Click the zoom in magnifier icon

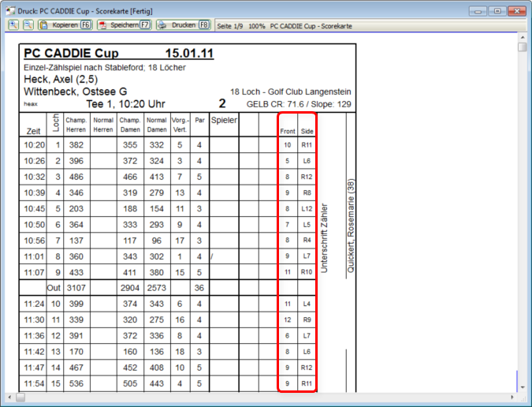14,25
